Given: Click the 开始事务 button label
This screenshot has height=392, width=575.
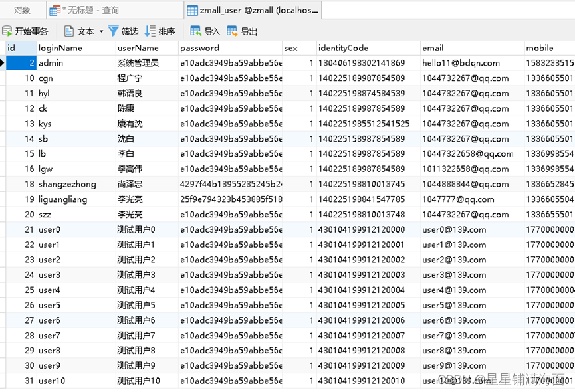Looking at the screenshot, I should [31, 31].
